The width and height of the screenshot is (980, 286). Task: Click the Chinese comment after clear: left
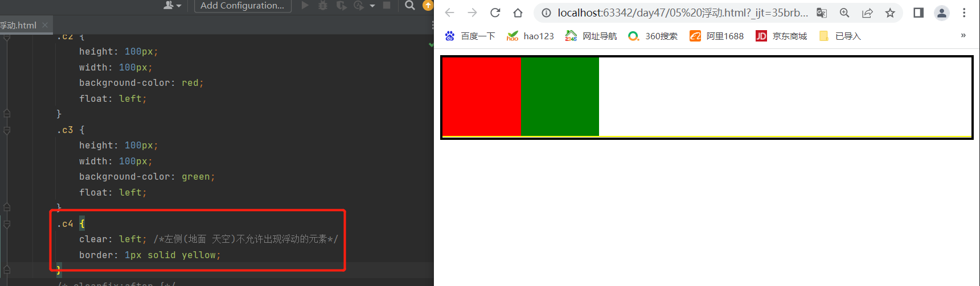[245, 239]
